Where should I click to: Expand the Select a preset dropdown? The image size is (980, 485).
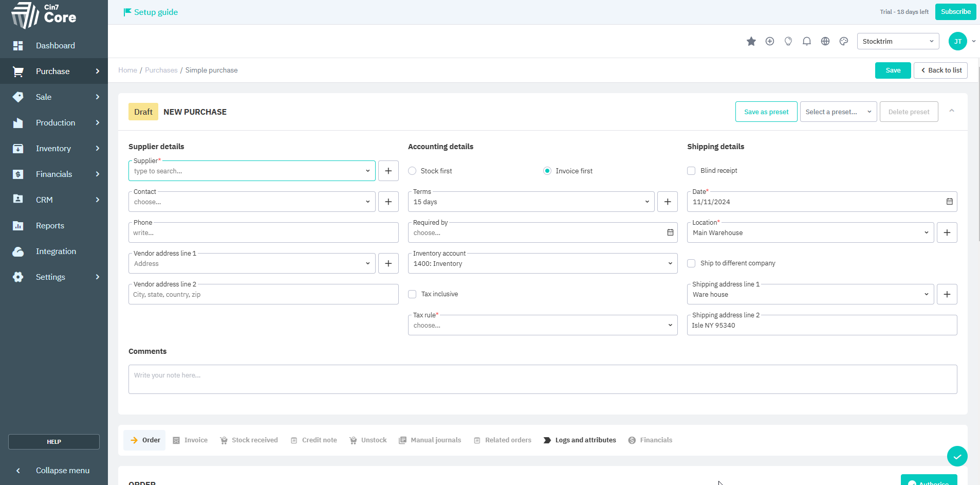(x=838, y=112)
